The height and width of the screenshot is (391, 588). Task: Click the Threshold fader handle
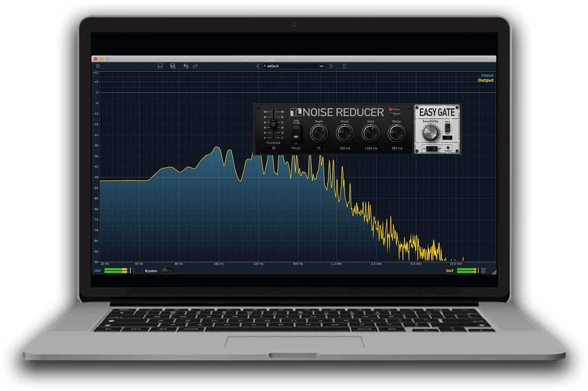[273, 124]
